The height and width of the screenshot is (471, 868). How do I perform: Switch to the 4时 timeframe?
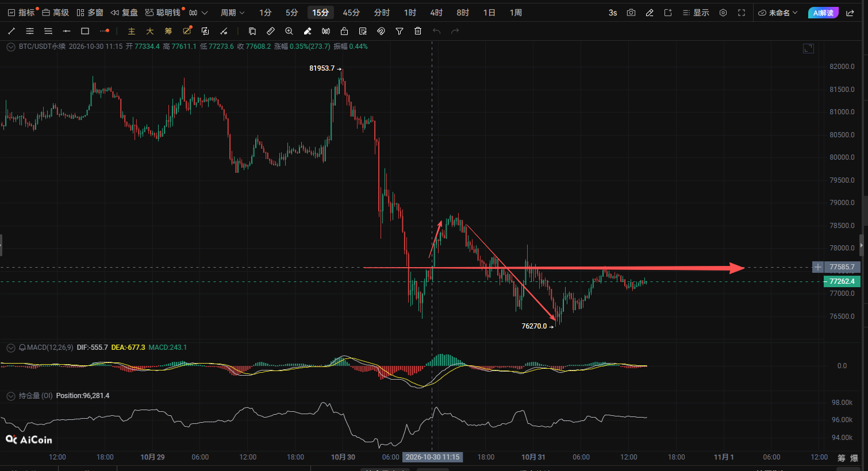point(436,13)
